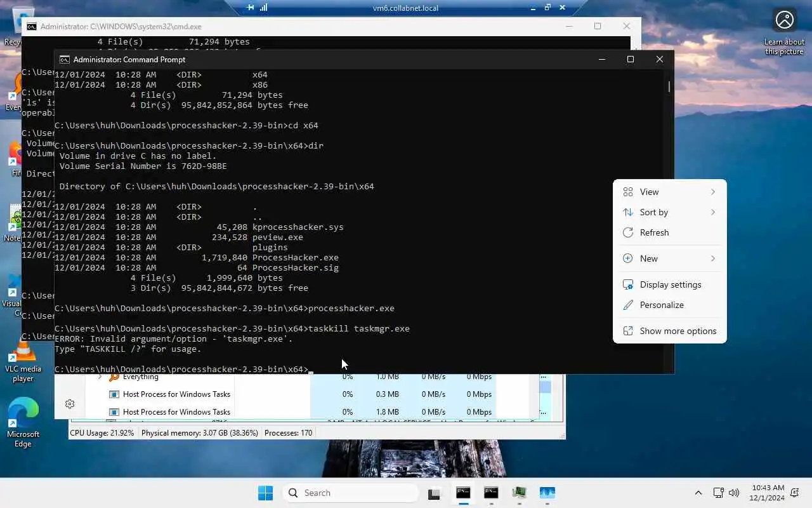
Task: Close the front Command Prompt window
Action: (x=660, y=59)
